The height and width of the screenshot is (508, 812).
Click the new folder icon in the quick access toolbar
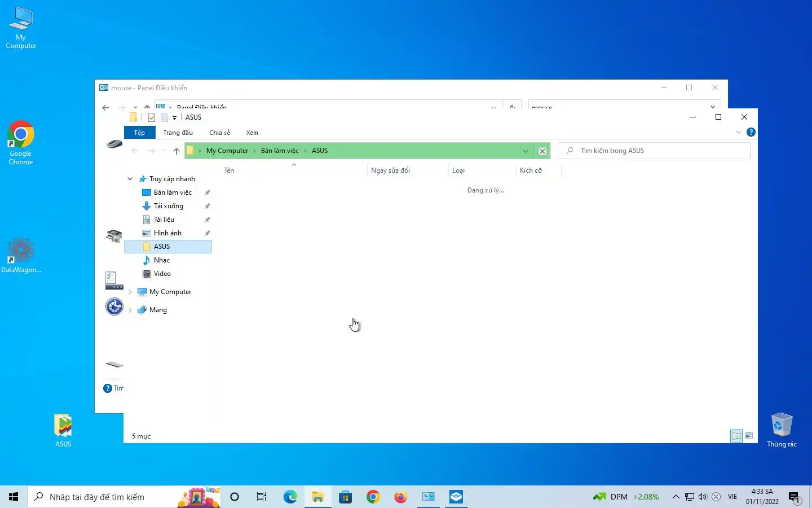coord(164,117)
